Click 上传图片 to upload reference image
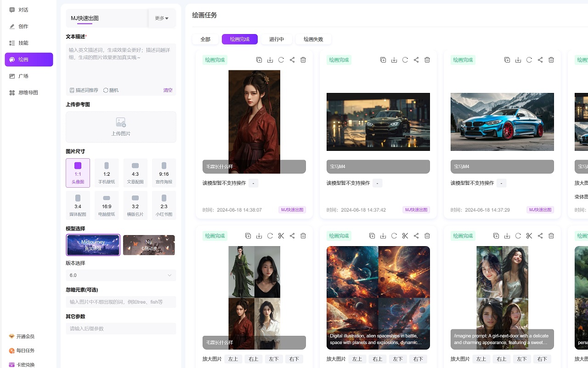This screenshot has height=368, width=588. tap(121, 127)
